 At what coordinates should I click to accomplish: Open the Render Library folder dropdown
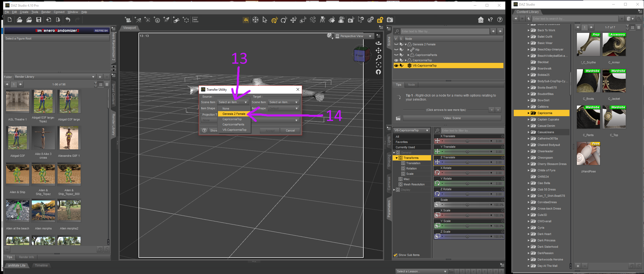click(x=55, y=77)
